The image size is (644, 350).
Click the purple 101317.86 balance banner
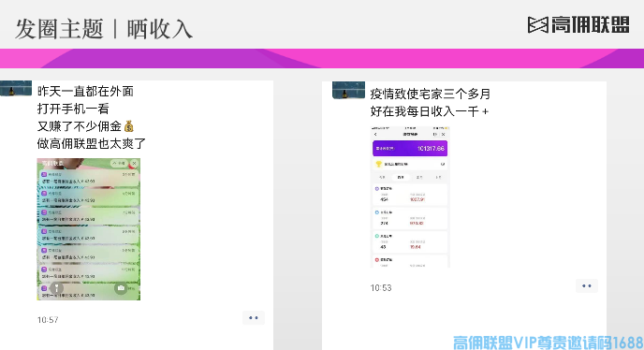[x=410, y=148]
